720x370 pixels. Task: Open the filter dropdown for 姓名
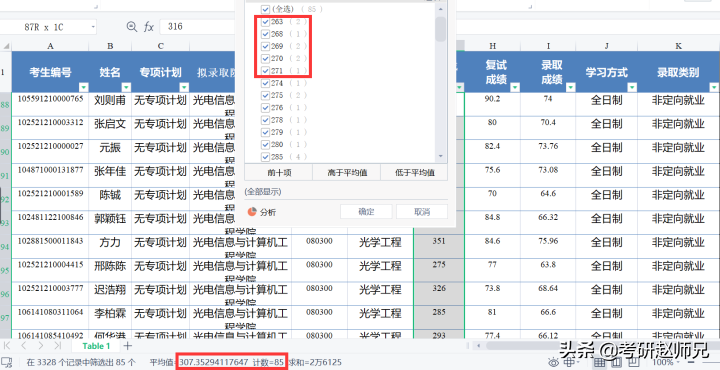[126, 87]
